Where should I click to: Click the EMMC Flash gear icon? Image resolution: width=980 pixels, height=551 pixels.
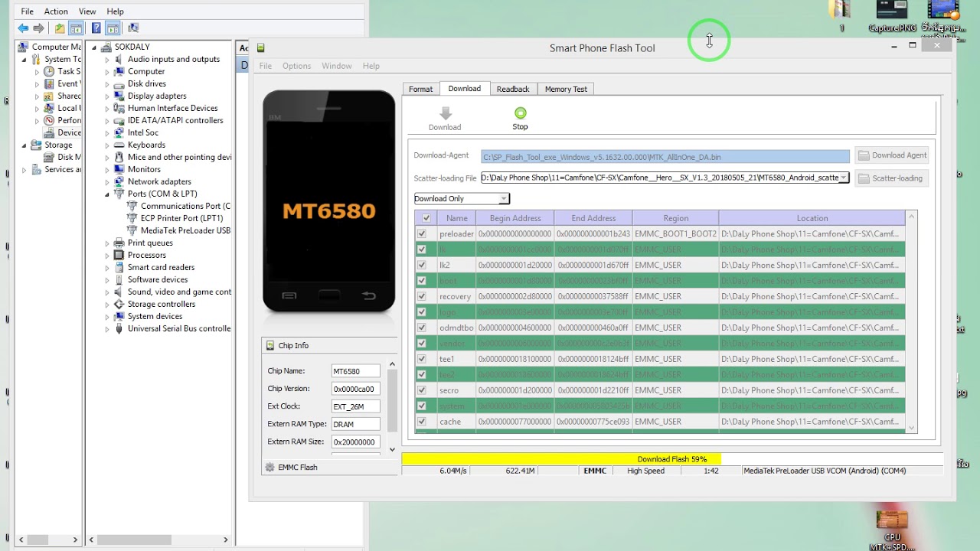tap(269, 467)
